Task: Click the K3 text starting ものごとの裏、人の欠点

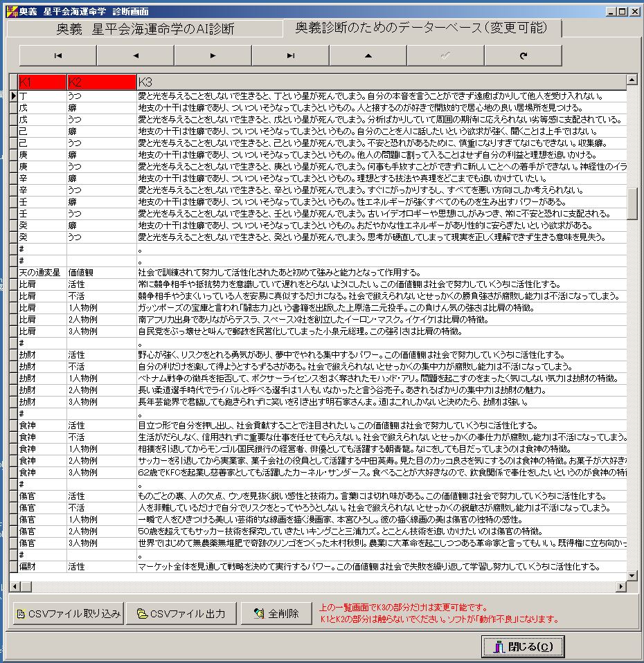Action: click(373, 496)
